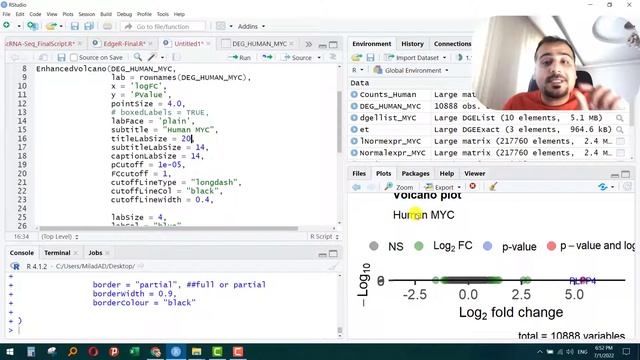Click the code tools magic wand icon

tap(152, 57)
